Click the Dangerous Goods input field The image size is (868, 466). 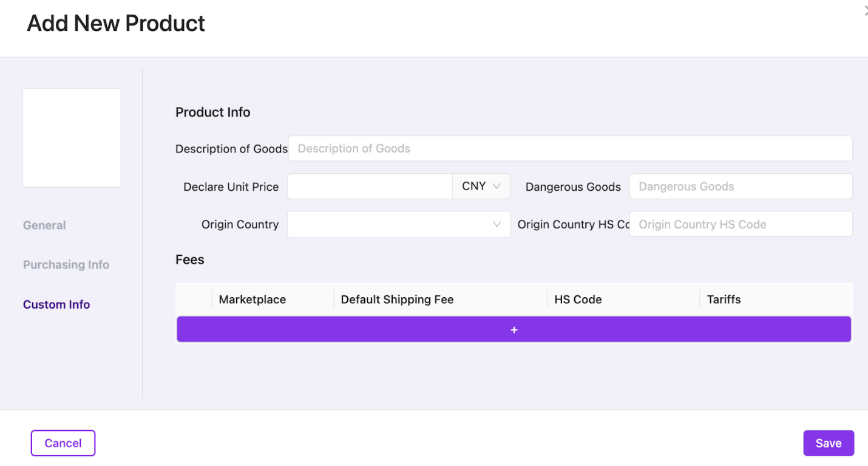pos(741,187)
